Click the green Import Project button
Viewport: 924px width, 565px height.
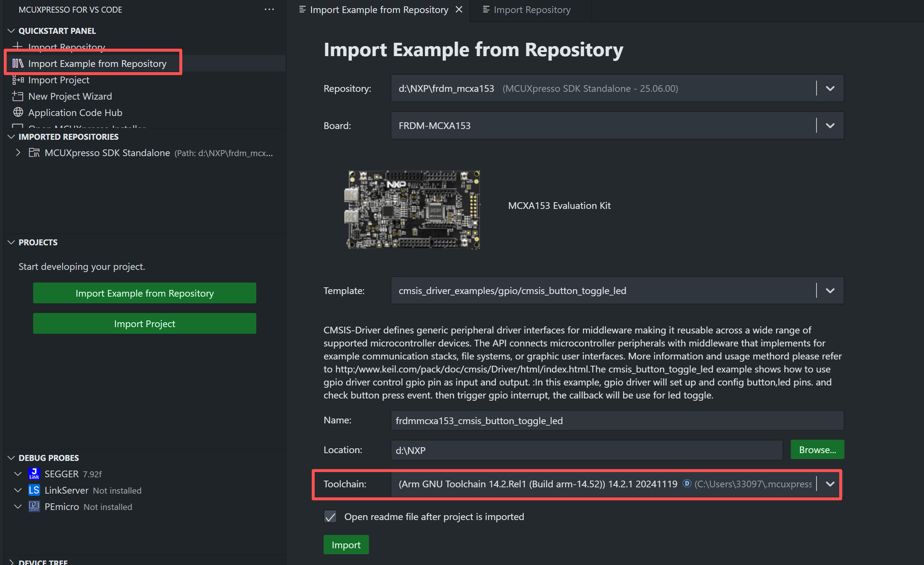coord(144,323)
